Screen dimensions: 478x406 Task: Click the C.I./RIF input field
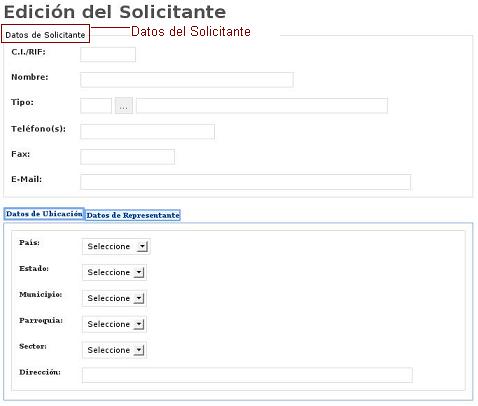coord(108,54)
